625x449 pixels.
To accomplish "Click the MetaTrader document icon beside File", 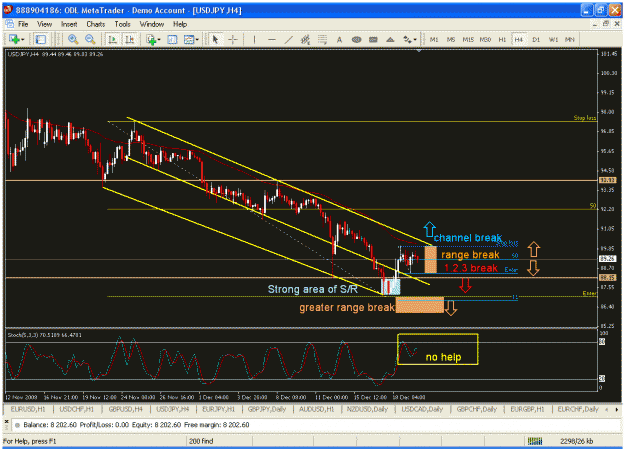I will pos(9,24).
